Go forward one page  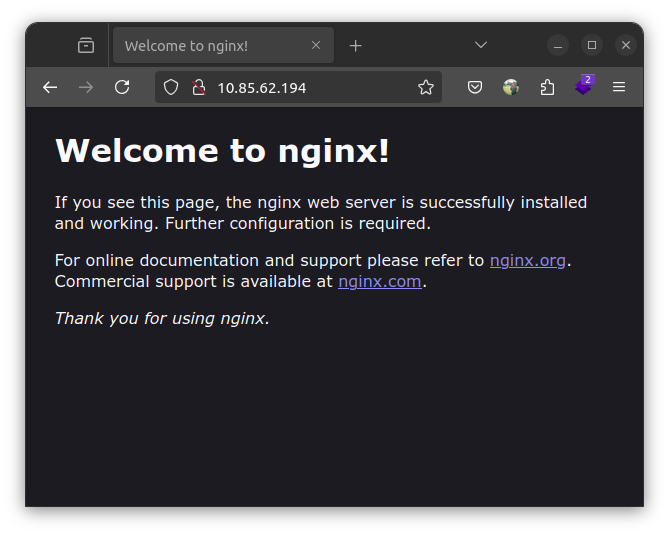point(86,87)
